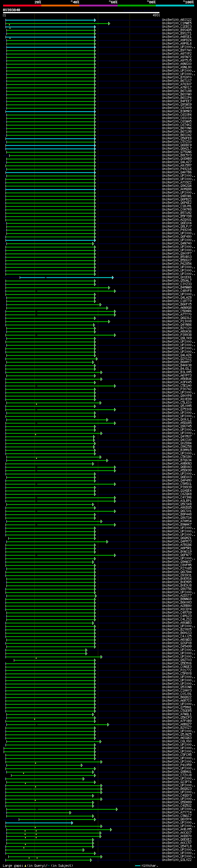Click the red 20% identity legend swatch
Image resolution: width=197 pixels, height=868 pixels.
tap(22, 6)
